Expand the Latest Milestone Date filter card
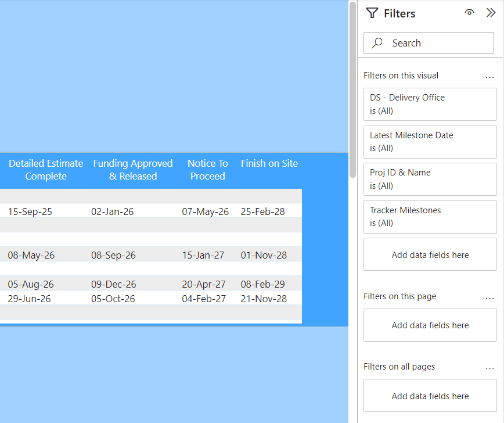 tap(430, 142)
